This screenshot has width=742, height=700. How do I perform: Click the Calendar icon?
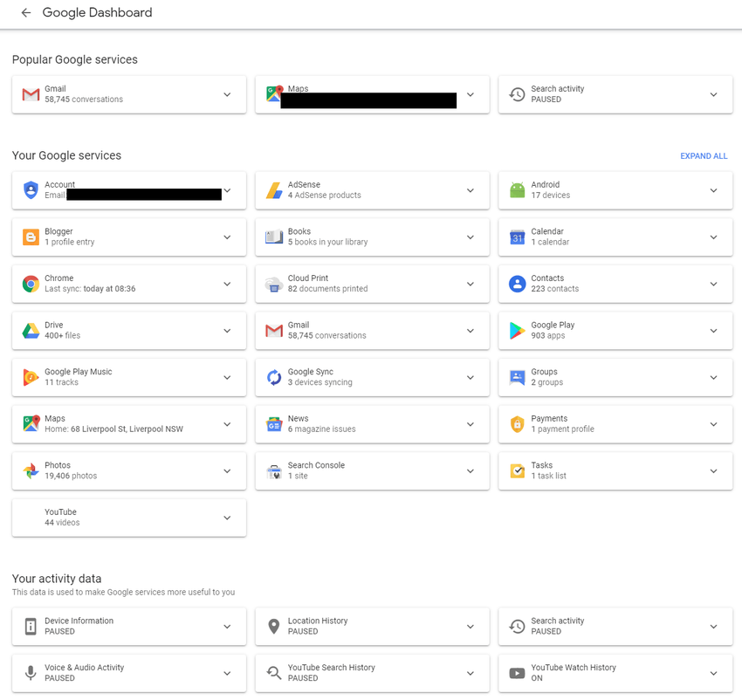518,237
